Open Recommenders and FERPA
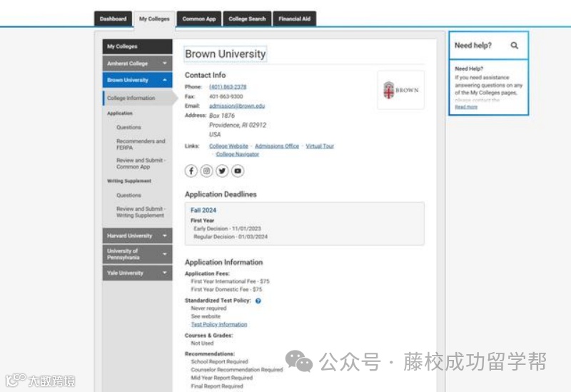The height and width of the screenshot is (392, 571). (x=141, y=144)
